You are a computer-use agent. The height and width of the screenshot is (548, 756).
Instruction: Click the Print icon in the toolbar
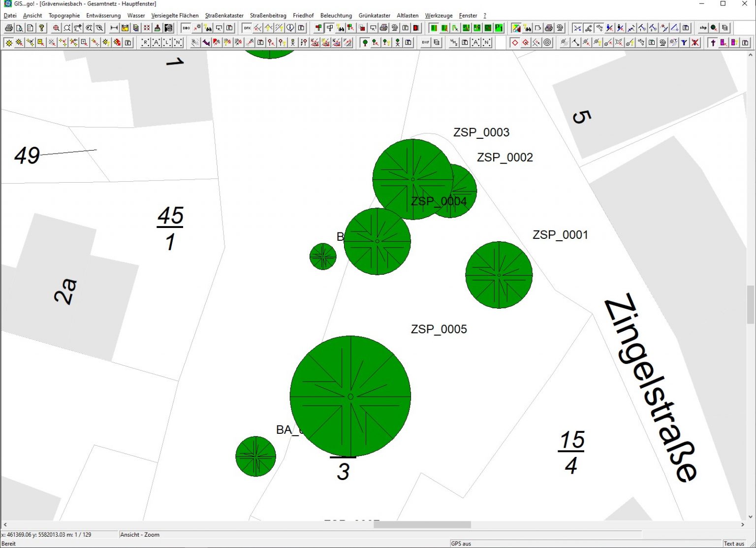(x=9, y=28)
